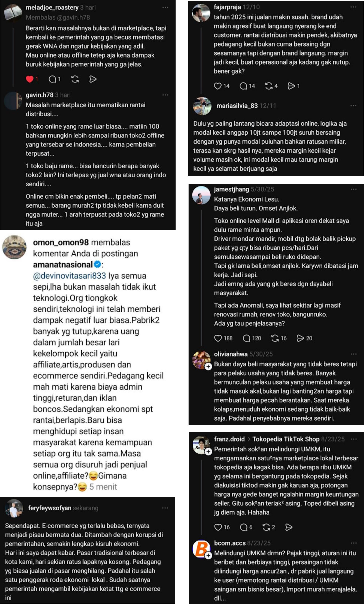Follow bcom.accs via avatar plus badge

click(208, 555)
